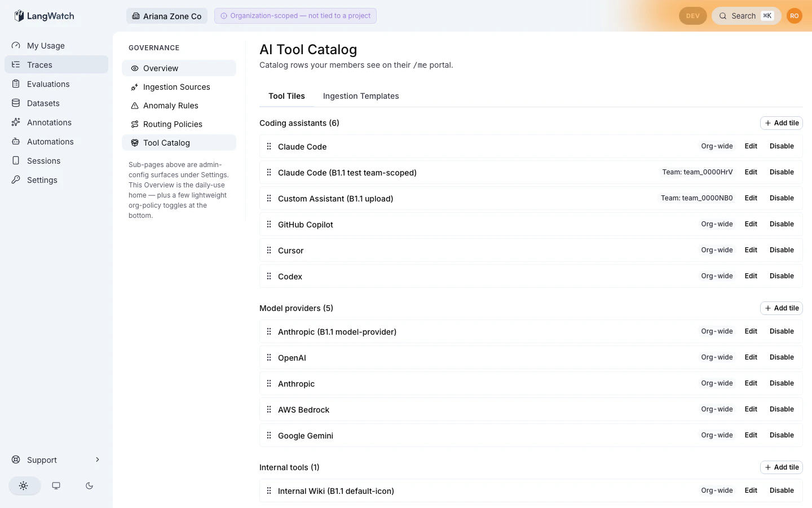This screenshot has height=508, width=812.
Task: Disable the Claude Code tile
Action: 782,146
